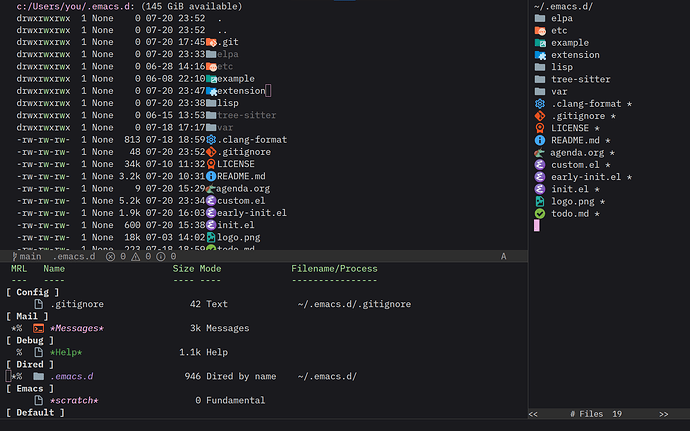
Task: Click the info circle counter in the mode line
Action: pos(166,256)
